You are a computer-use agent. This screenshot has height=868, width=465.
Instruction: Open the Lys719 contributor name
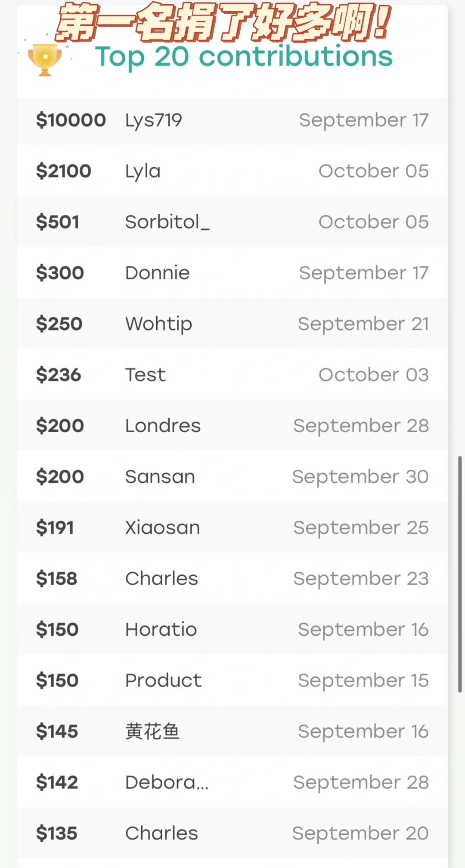153,120
